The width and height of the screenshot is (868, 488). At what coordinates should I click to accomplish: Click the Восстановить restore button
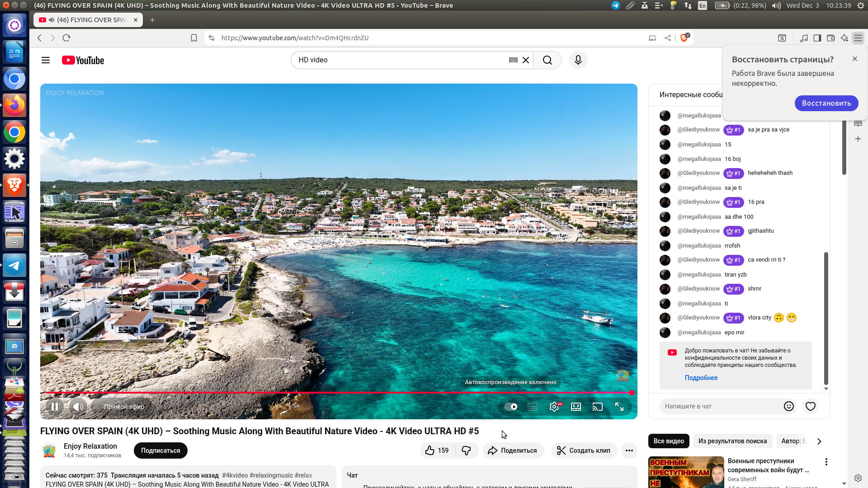pyautogui.click(x=826, y=103)
